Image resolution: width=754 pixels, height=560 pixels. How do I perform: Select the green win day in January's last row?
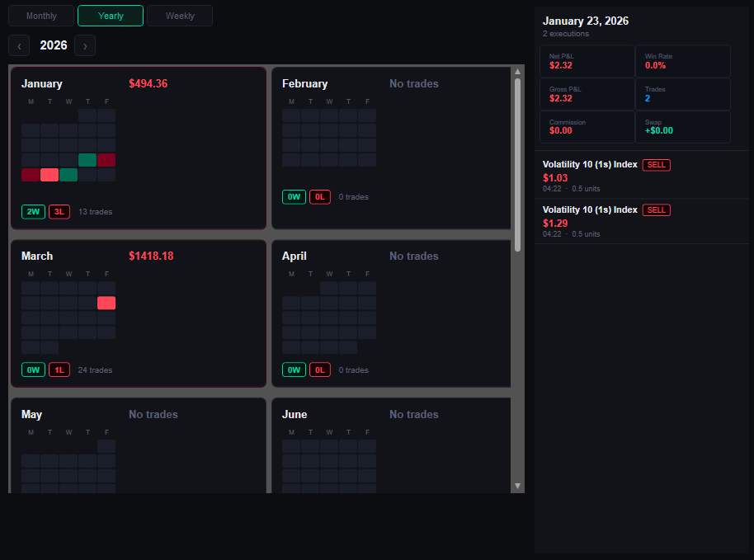[x=68, y=174]
